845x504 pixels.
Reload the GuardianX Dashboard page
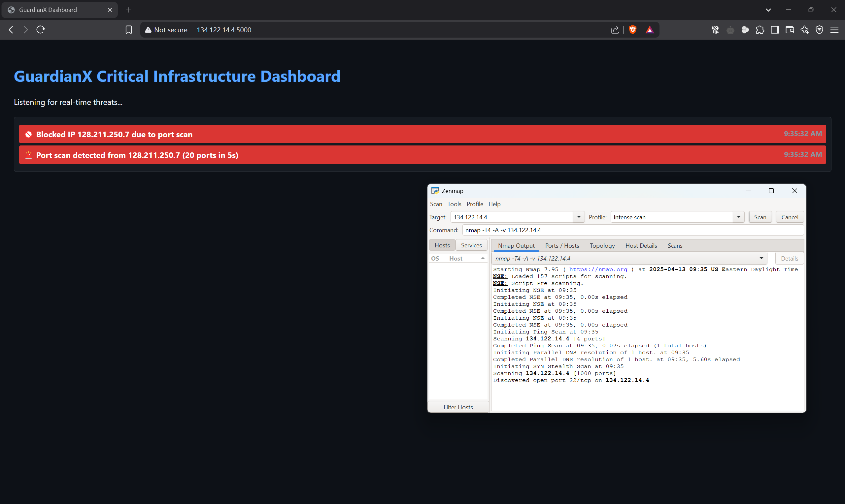[40, 30]
